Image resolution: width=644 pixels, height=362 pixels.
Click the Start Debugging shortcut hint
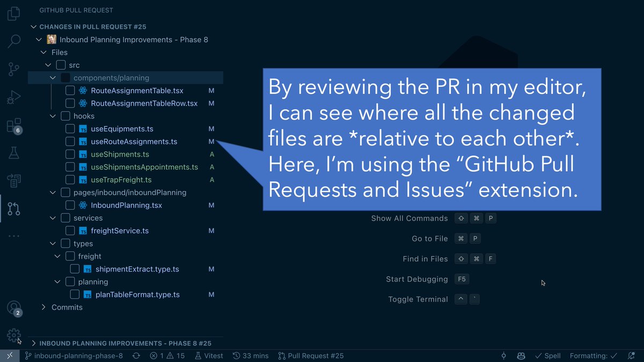click(x=417, y=279)
